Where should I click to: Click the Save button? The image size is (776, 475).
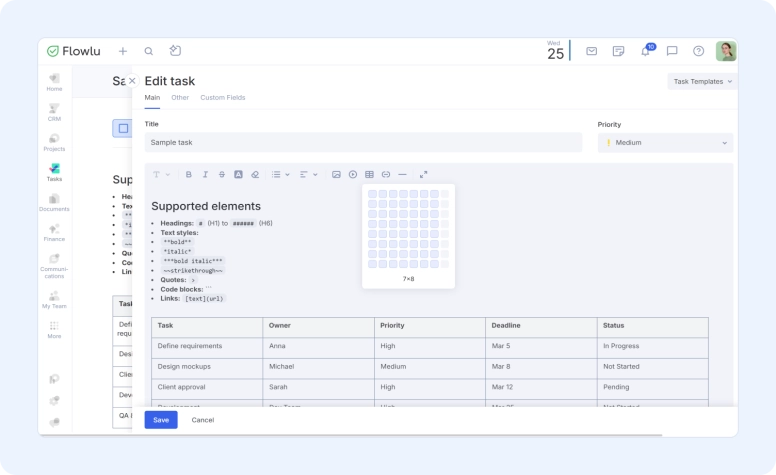tap(161, 420)
